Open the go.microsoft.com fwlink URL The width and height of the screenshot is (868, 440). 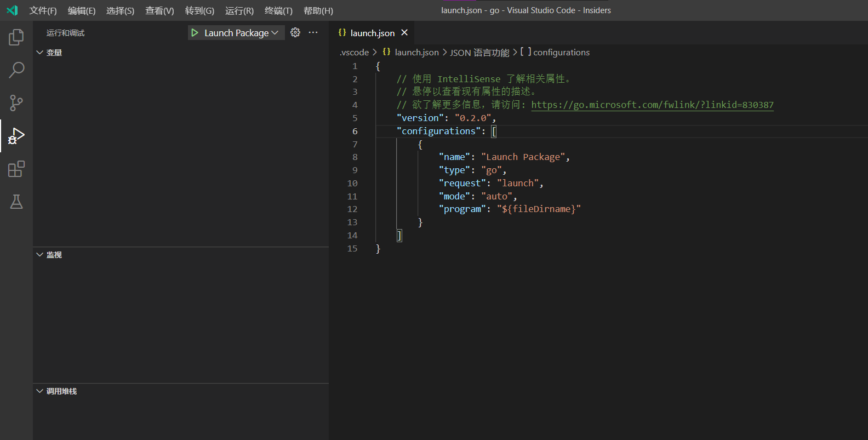pyautogui.click(x=652, y=105)
